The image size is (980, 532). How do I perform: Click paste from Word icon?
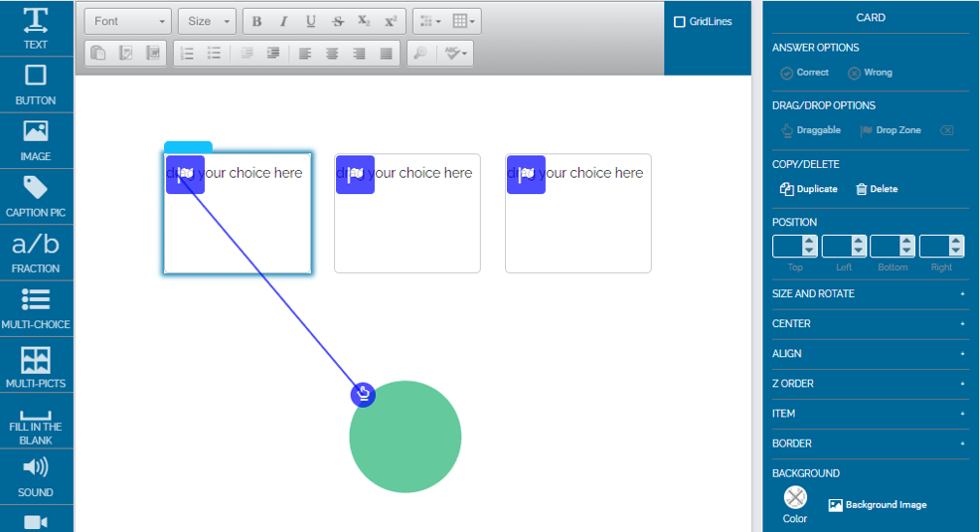(x=153, y=53)
